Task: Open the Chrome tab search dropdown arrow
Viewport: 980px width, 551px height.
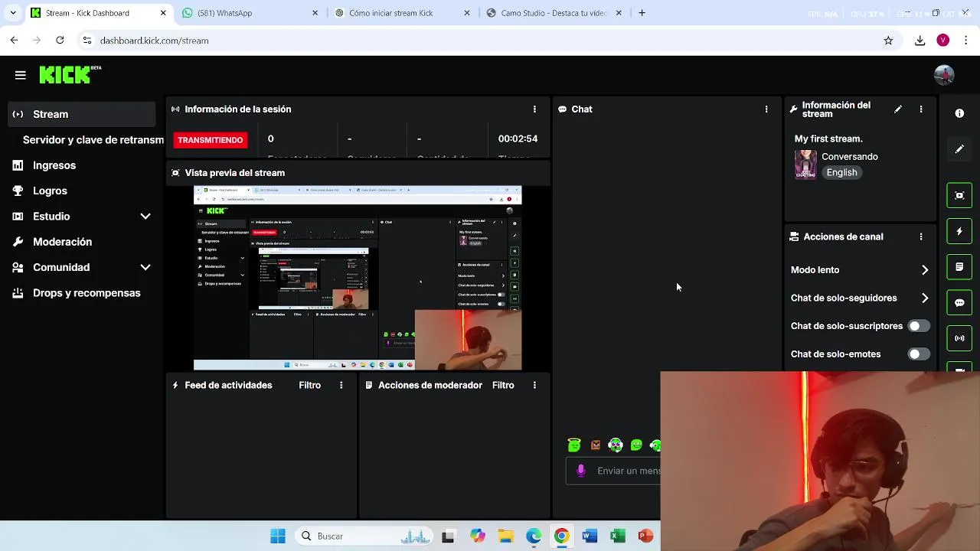Action: tap(12, 13)
